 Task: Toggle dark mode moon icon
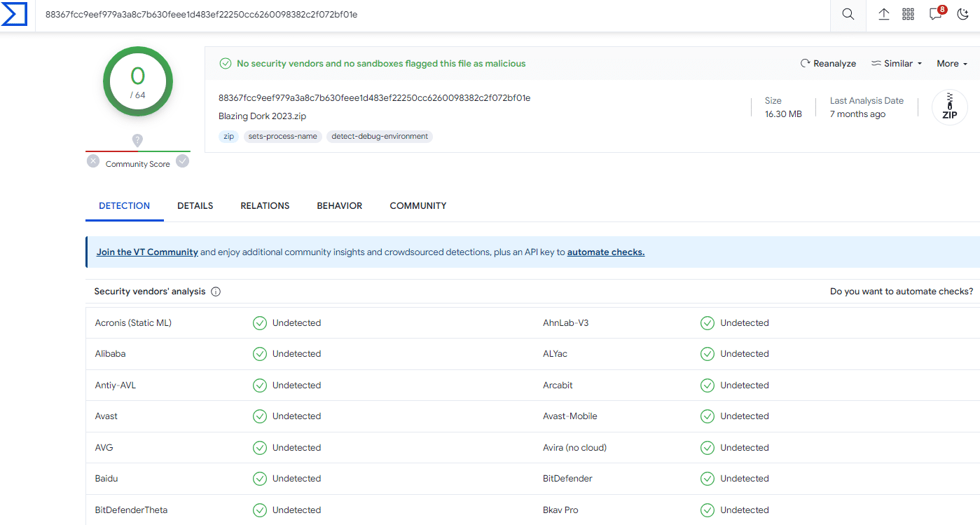click(962, 15)
